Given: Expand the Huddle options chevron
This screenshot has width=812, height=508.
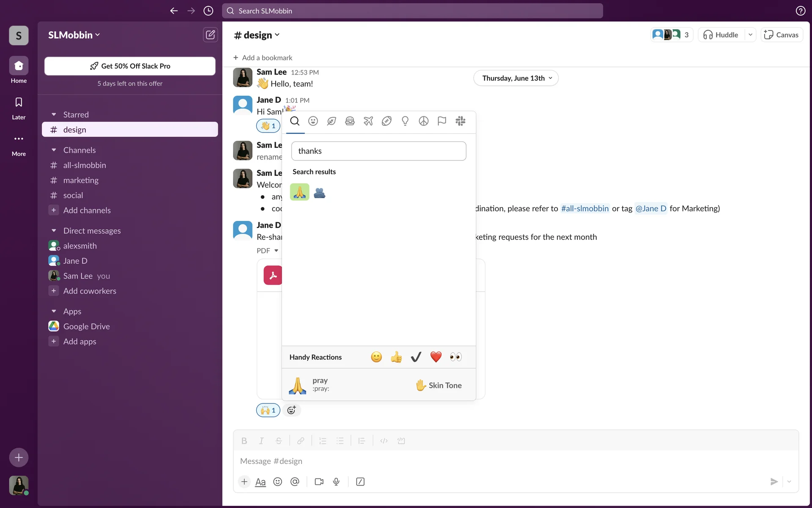Looking at the screenshot, I should click(750, 35).
